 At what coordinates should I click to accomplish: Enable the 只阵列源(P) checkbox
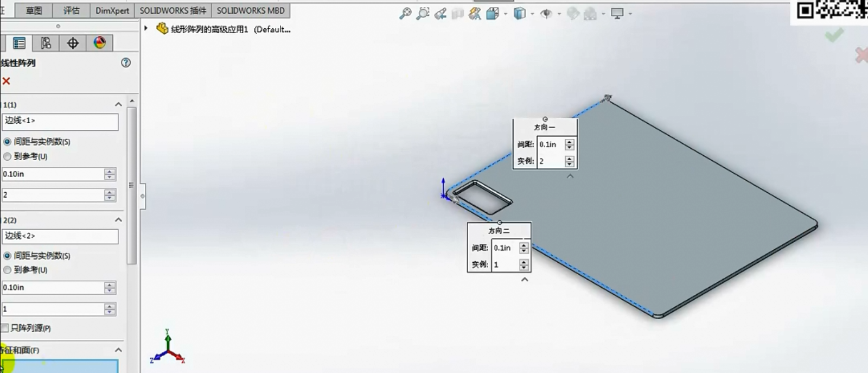click(5, 328)
